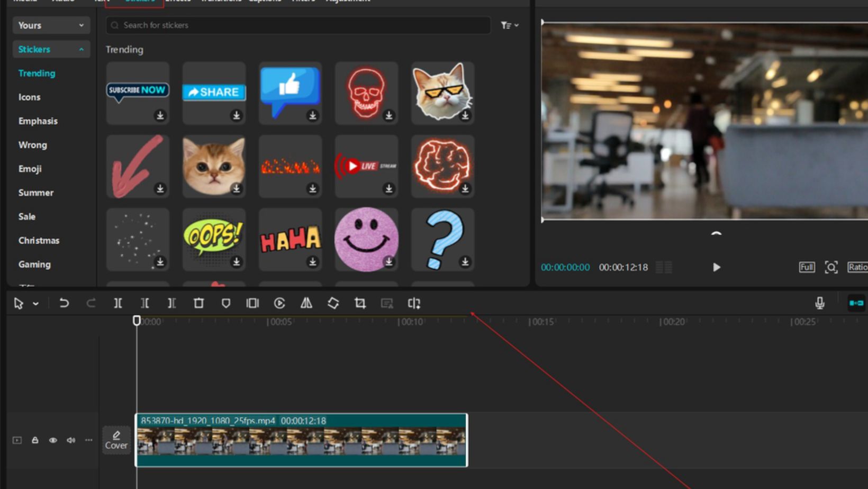Click the timeline playhead handle

137,320
